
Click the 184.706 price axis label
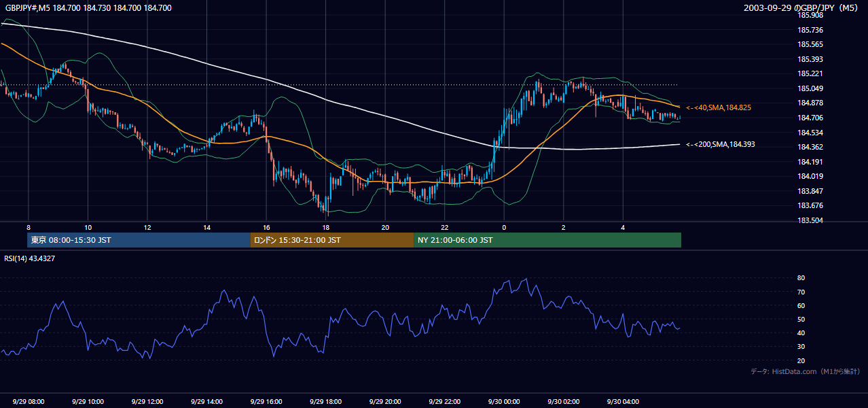810,118
